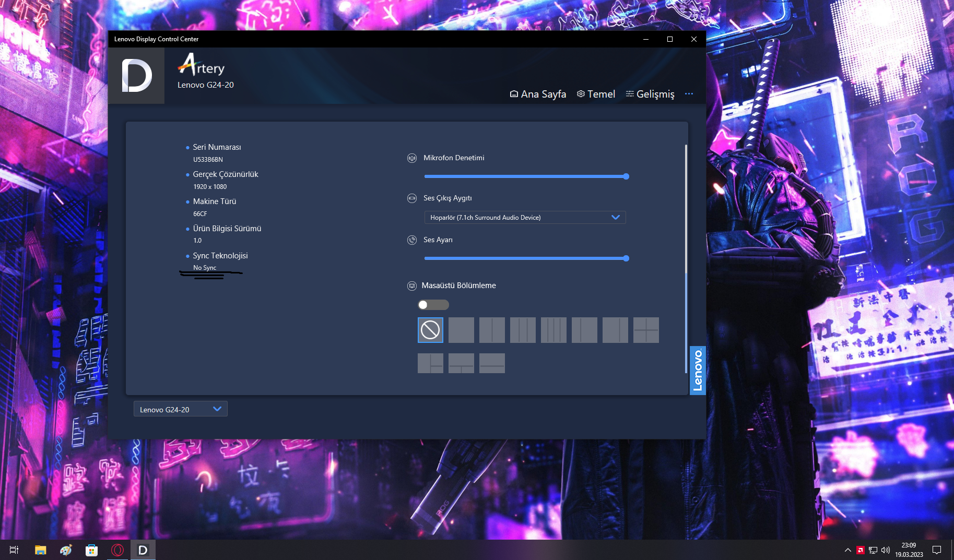Open the more options ellipsis menu
This screenshot has height=560, width=954.
click(689, 94)
